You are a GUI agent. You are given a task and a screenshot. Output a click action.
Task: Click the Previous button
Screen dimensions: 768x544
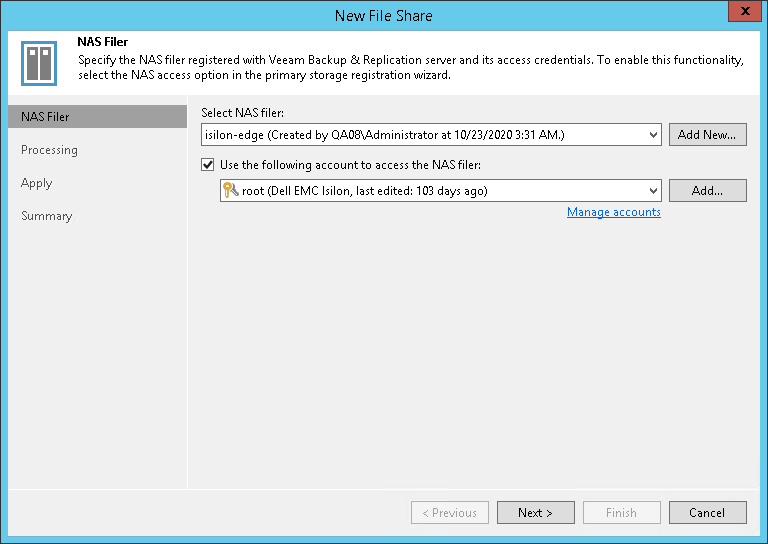coord(449,513)
